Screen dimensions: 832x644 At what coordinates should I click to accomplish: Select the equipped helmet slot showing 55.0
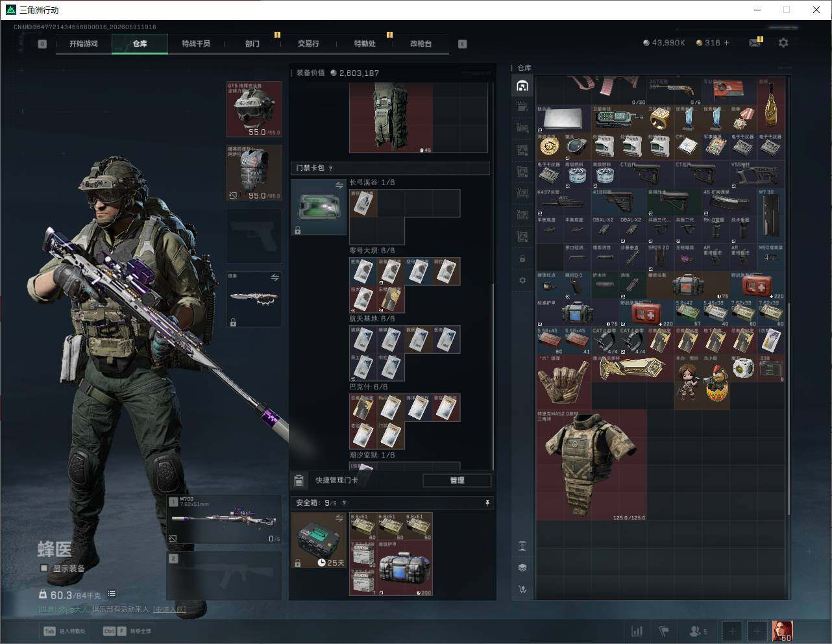(x=254, y=109)
